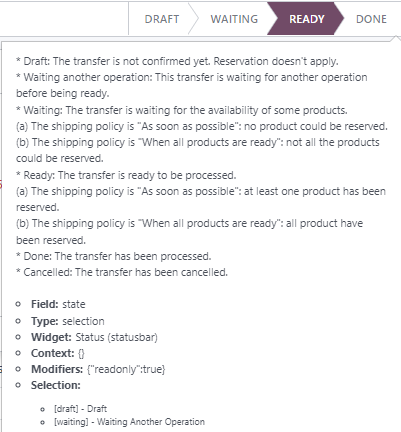Click the bullet icon beside Field: state
Screen dimensions: 401x432
tap(18, 304)
